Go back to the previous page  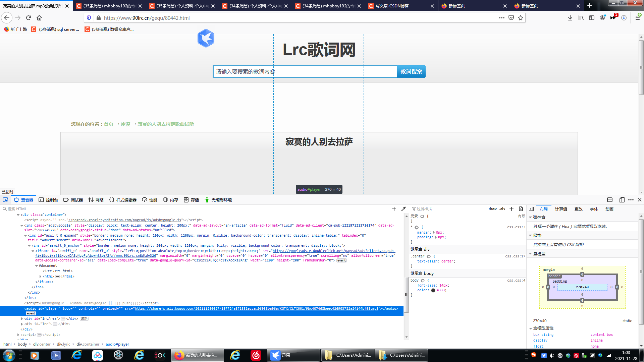pos(7,18)
